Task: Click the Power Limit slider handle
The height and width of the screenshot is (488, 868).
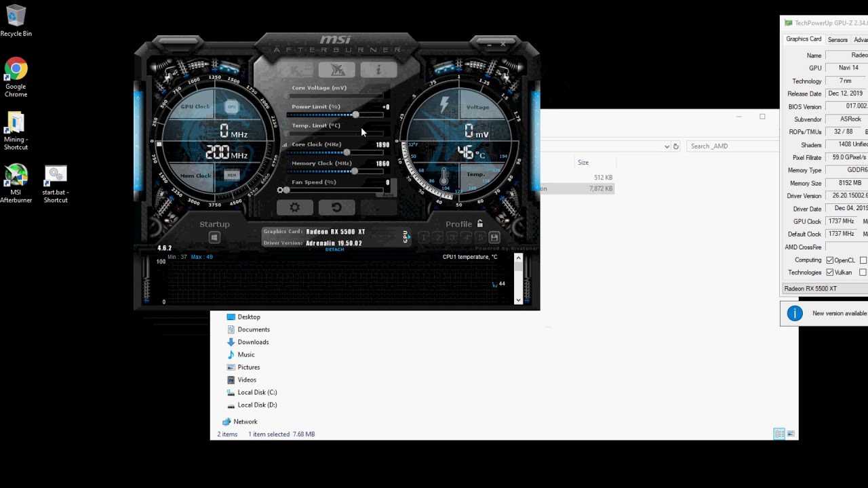Action: coord(355,115)
